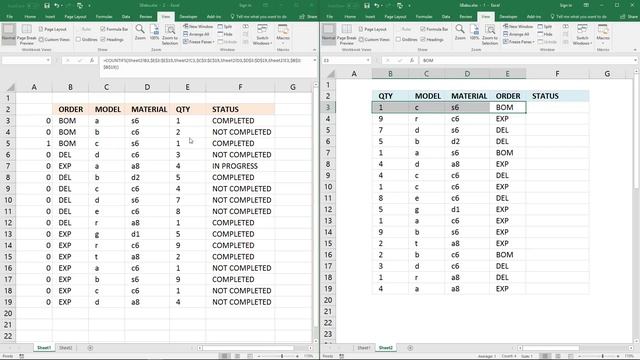Open Formulas tab in left window
The width and height of the screenshot is (640, 360).
coord(104,17)
